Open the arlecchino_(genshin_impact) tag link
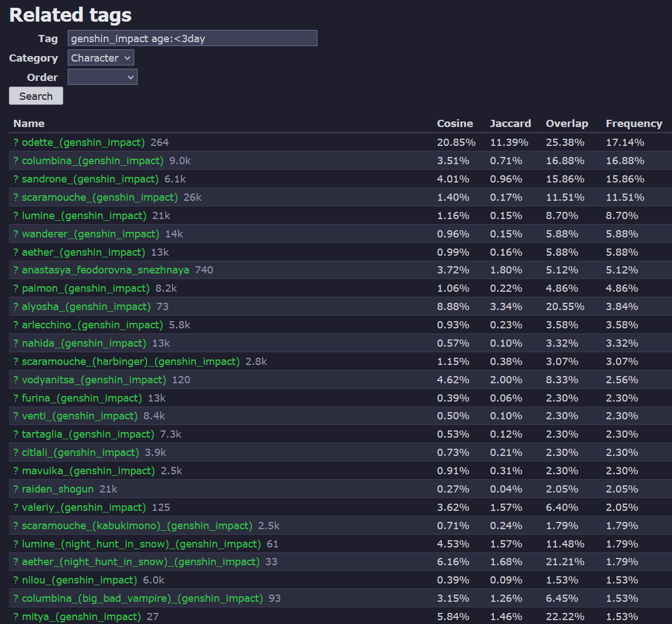This screenshot has height=624, width=672. coord(93,325)
